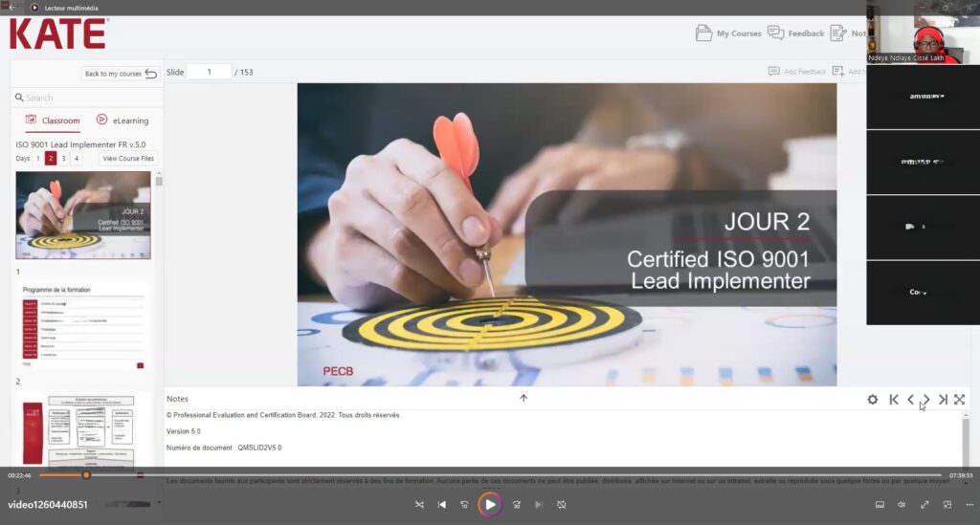The height and width of the screenshot is (525, 980).
Task: Click the main JOUR 2 slide image
Action: pyautogui.click(x=567, y=234)
